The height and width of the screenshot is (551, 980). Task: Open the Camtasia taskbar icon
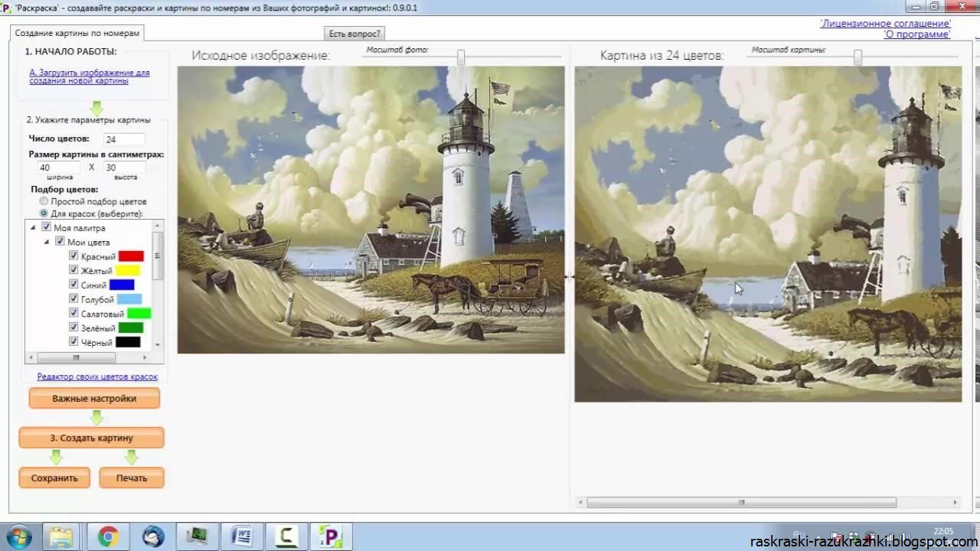pos(286,537)
